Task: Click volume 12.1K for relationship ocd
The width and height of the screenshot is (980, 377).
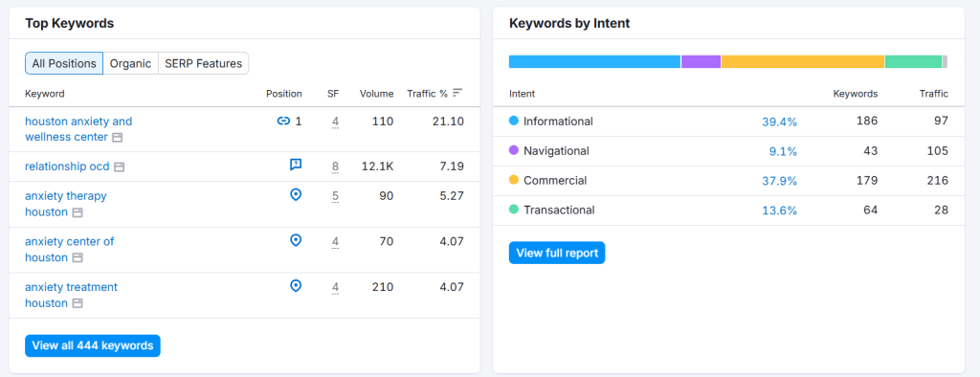Action: pyautogui.click(x=377, y=166)
